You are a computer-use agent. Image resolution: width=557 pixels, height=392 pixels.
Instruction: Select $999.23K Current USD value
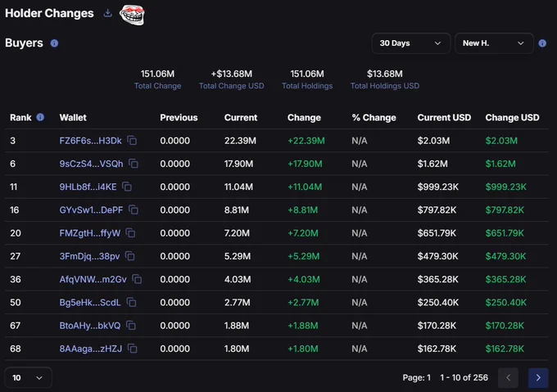pos(438,187)
